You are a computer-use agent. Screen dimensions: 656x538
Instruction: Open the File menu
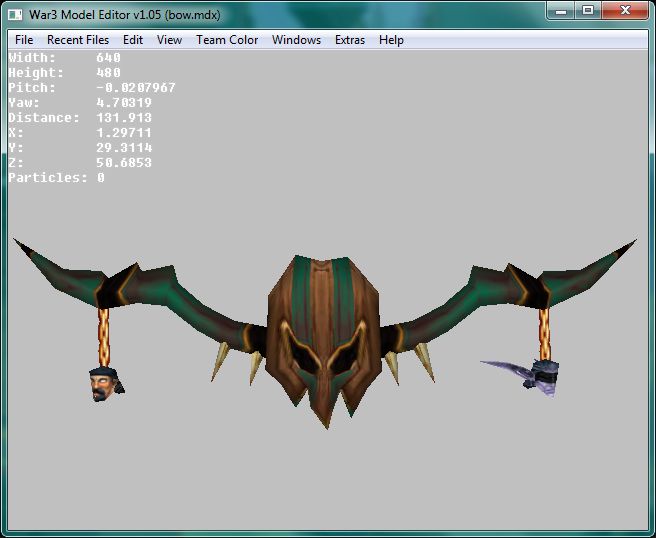[24, 40]
